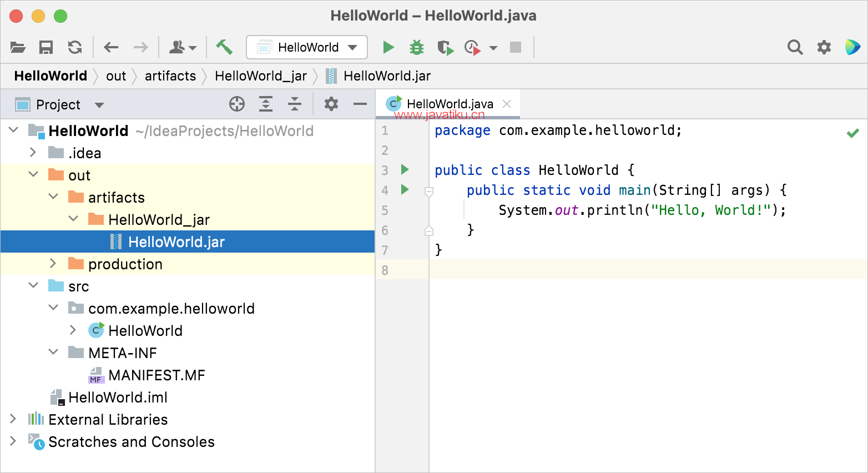
Task: Navigate back with the left arrow
Action: pyautogui.click(x=111, y=48)
